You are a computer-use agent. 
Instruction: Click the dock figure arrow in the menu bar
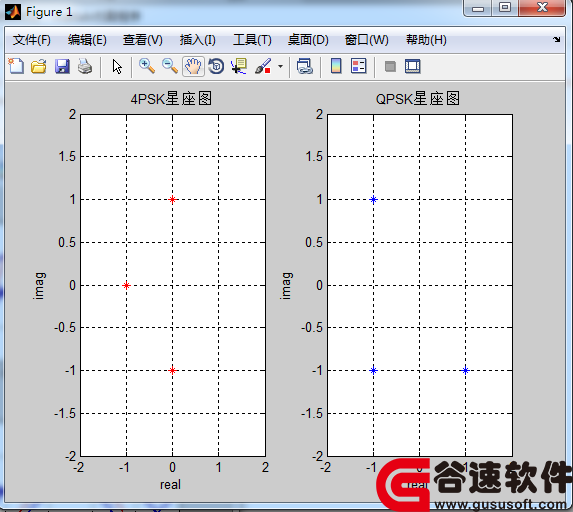click(556, 39)
